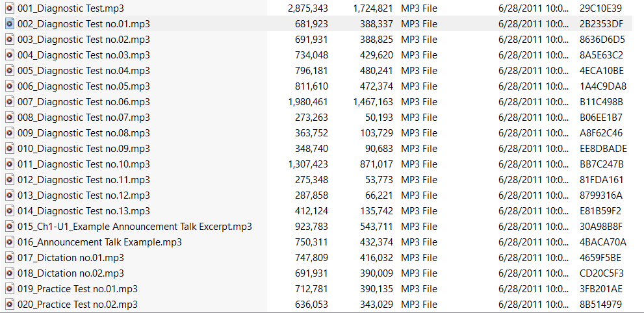The width and height of the screenshot is (644, 313).
Task: Choose 015_Ch1-U1_Example Announcement Talk Excerpt.mp3 by name
Action: tap(135, 227)
